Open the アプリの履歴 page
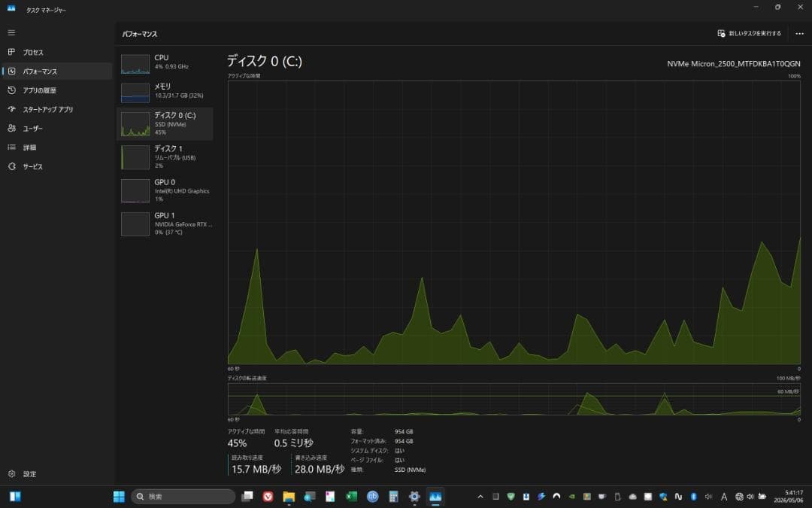Screen dimensions: 812x508 56,90
